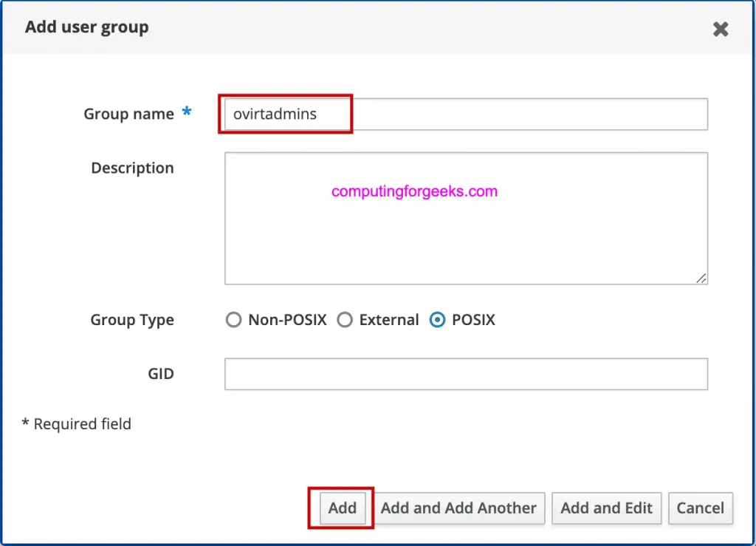Click the Group name label
The width and height of the screenshot is (756, 546).
(128, 114)
